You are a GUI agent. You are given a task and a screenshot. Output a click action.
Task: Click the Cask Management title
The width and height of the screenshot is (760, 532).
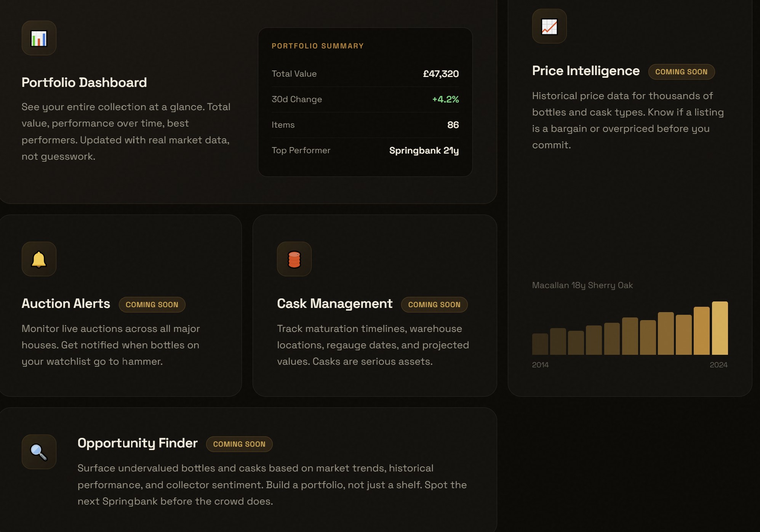(334, 304)
